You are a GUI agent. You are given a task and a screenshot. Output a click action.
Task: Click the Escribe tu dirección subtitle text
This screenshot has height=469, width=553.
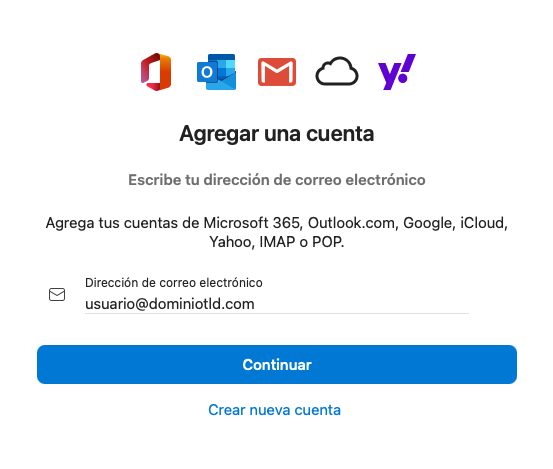[x=277, y=180]
